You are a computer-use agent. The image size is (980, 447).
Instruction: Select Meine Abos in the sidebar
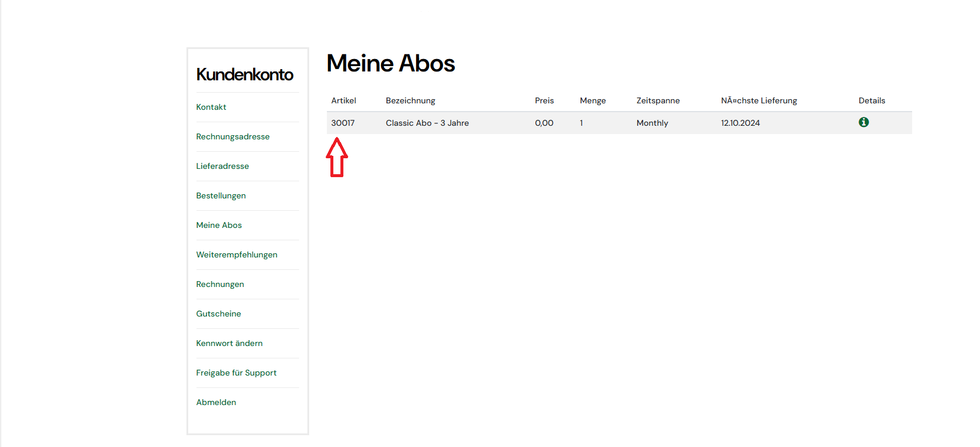point(219,225)
